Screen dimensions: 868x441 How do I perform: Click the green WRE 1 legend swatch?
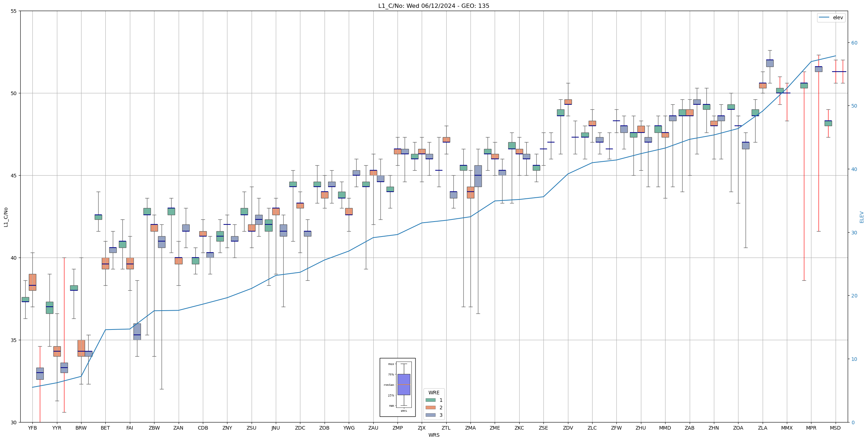[x=430, y=400]
